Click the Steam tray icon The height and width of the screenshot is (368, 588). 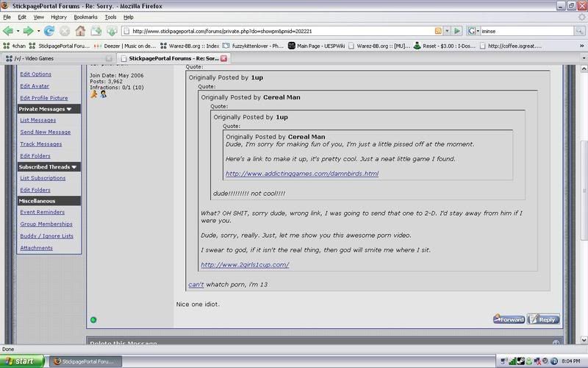521,361
